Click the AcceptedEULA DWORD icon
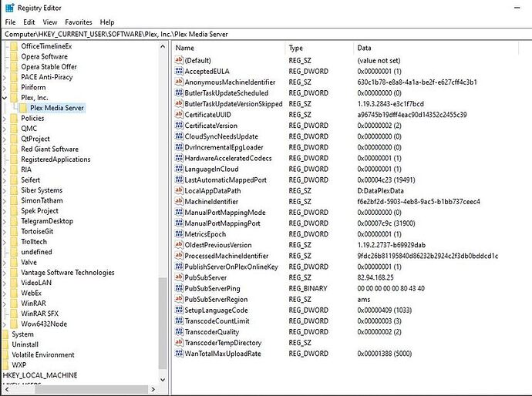The image size is (532, 396). pyautogui.click(x=179, y=71)
